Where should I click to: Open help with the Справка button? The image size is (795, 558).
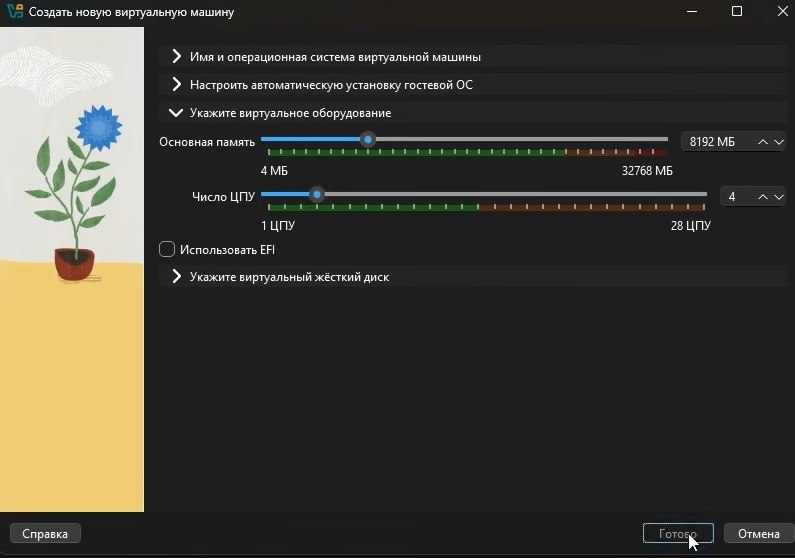coord(45,534)
